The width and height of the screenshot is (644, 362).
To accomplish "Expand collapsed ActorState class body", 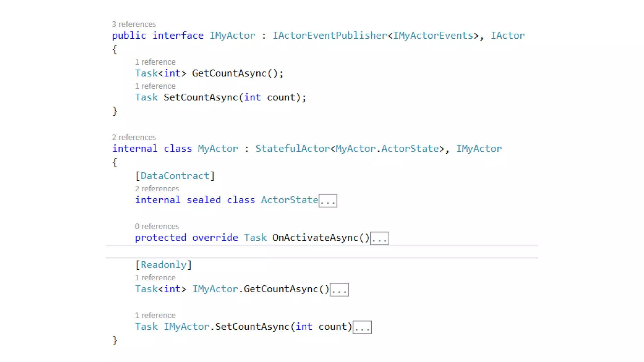I will point(328,201).
